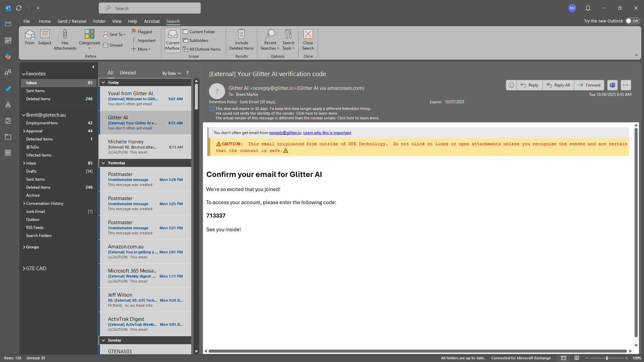
Task: Click the Reply button
Action: [529, 85]
